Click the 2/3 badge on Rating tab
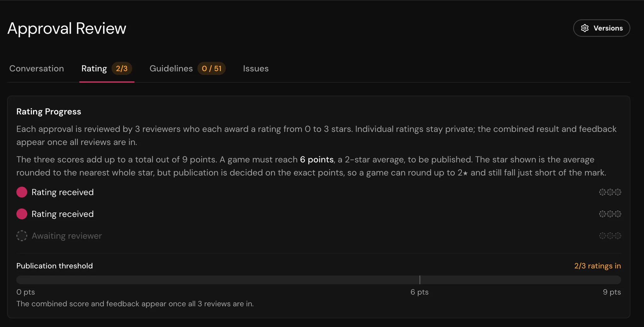The width and height of the screenshot is (644, 327). tap(122, 69)
